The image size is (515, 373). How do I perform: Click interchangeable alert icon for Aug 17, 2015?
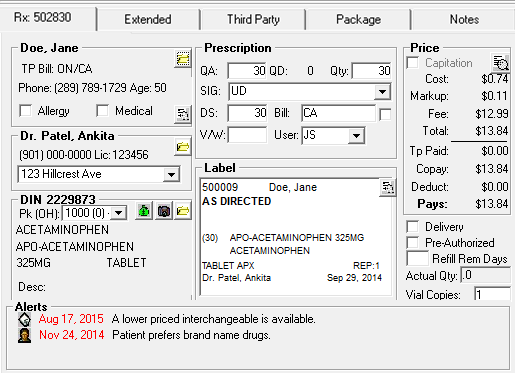pos(24,319)
